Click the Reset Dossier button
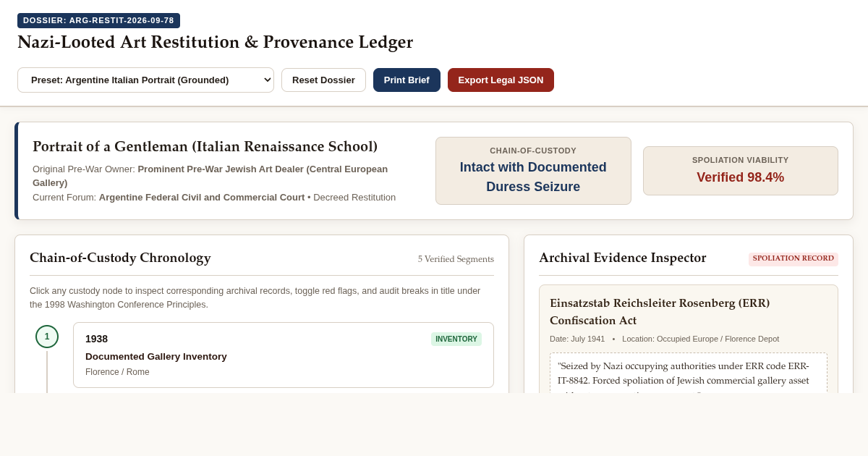 click(323, 80)
